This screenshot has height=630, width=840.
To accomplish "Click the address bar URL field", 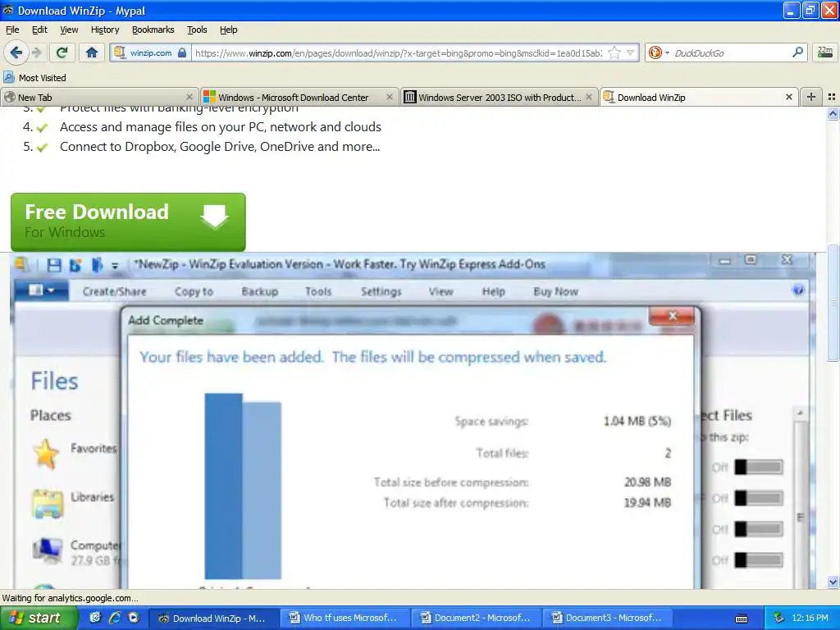I will pos(398,52).
